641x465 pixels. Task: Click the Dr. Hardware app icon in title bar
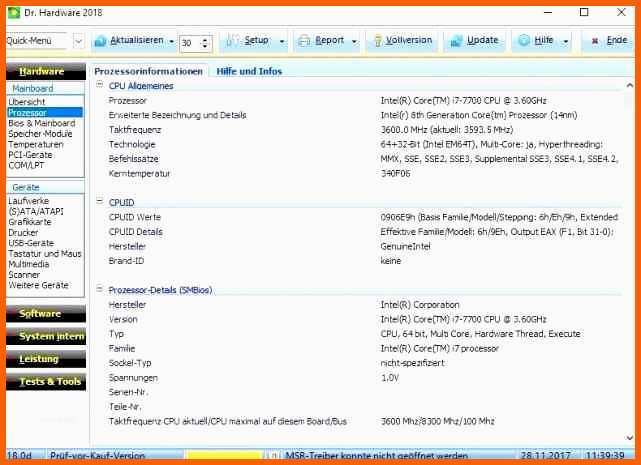(14, 13)
